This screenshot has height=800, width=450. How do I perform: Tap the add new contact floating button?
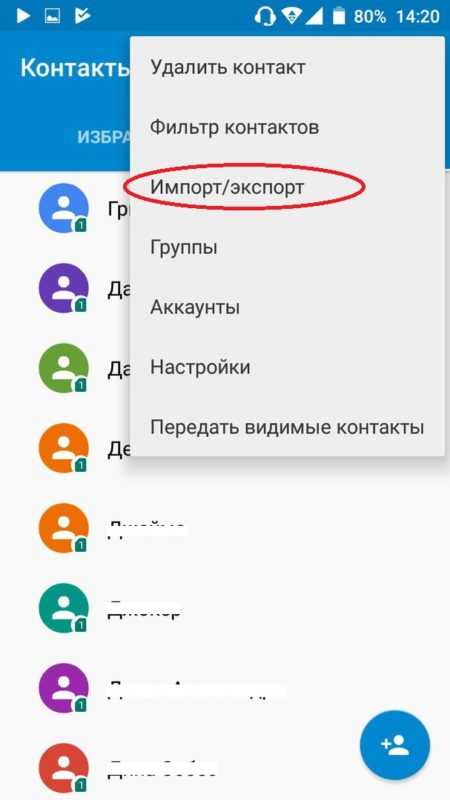click(394, 746)
